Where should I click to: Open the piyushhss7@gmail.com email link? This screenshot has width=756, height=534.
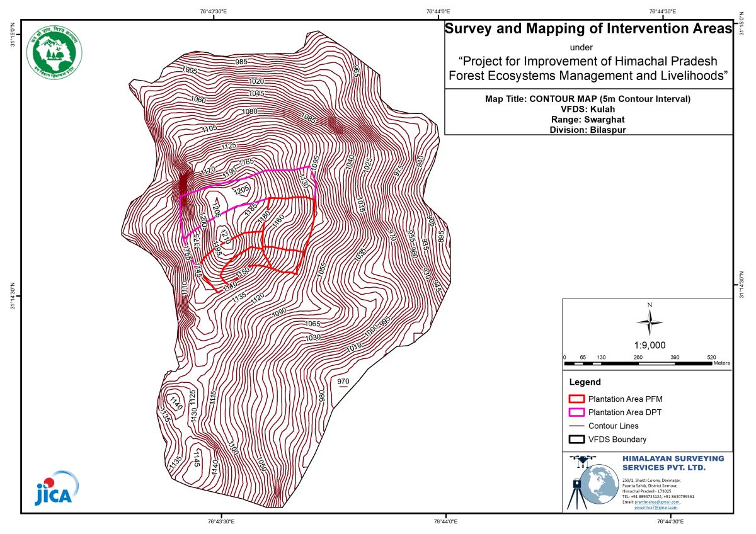click(x=656, y=507)
